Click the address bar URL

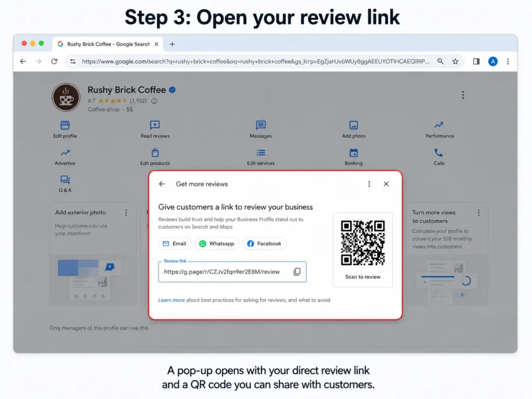point(256,61)
